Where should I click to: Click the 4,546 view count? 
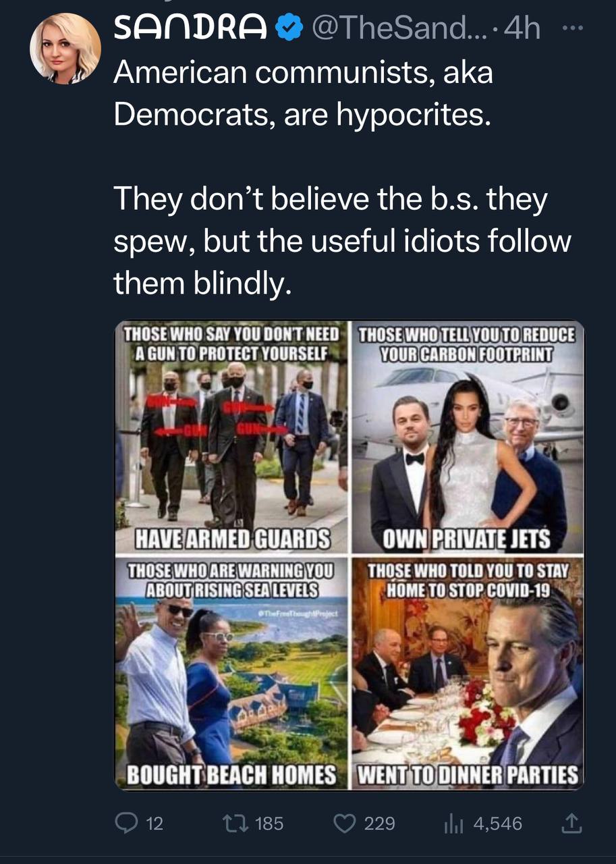(x=498, y=823)
